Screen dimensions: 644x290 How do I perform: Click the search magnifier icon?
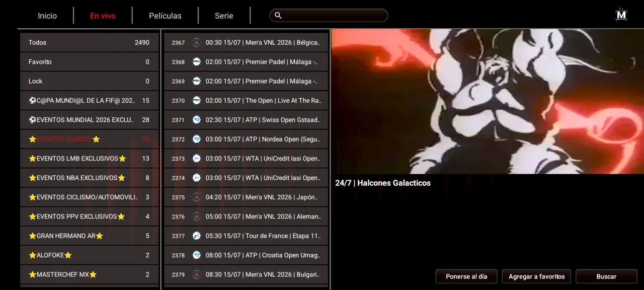coord(278,16)
